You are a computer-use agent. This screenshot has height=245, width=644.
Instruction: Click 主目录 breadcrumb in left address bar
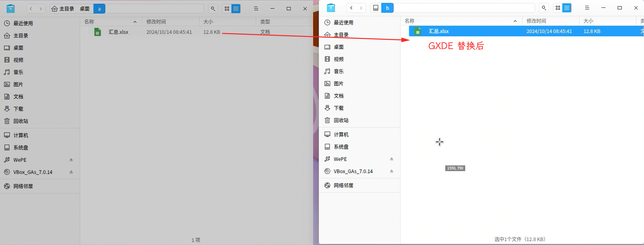(63, 9)
